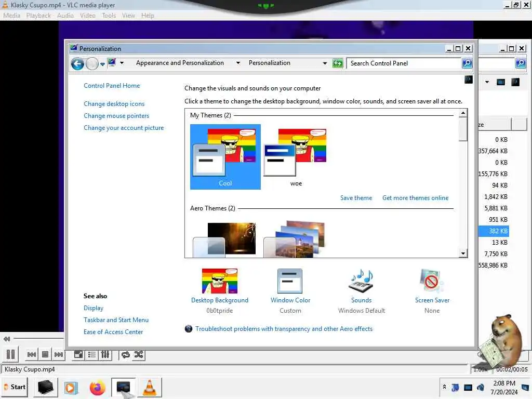Click the Forward navigation button in Personalization
The height and width of the screenshot is (399, 532).
pos(92,63)
